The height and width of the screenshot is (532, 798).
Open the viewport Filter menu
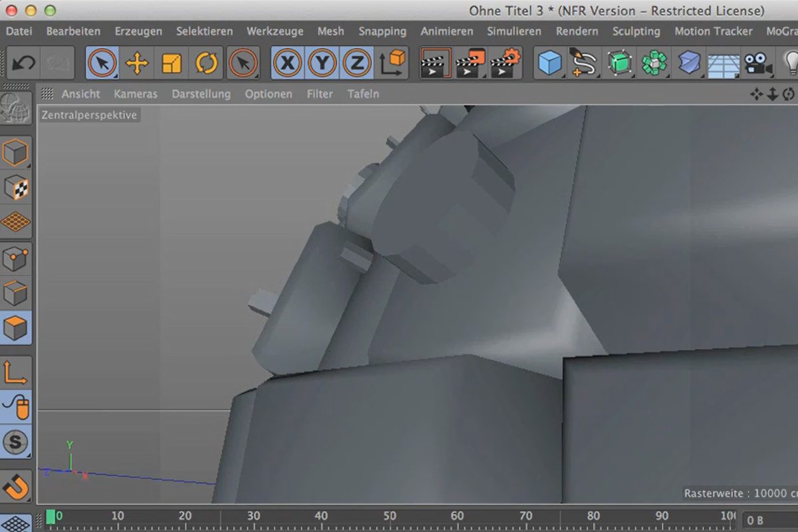click(320, 94)
